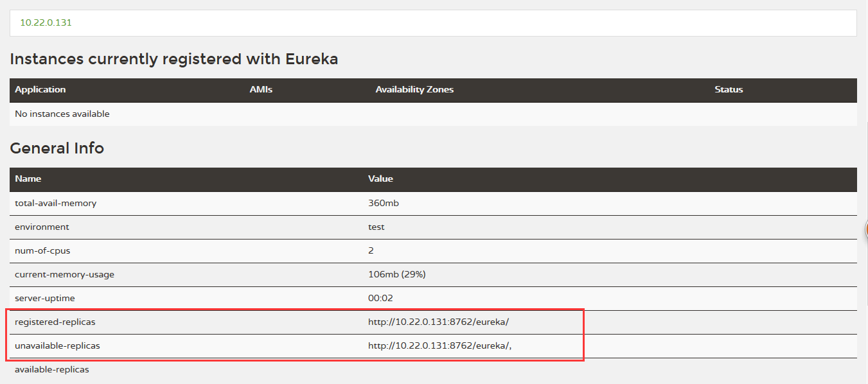868x384 pixels.
Task: Click the Name column header
Action: (x=28, y=179)
